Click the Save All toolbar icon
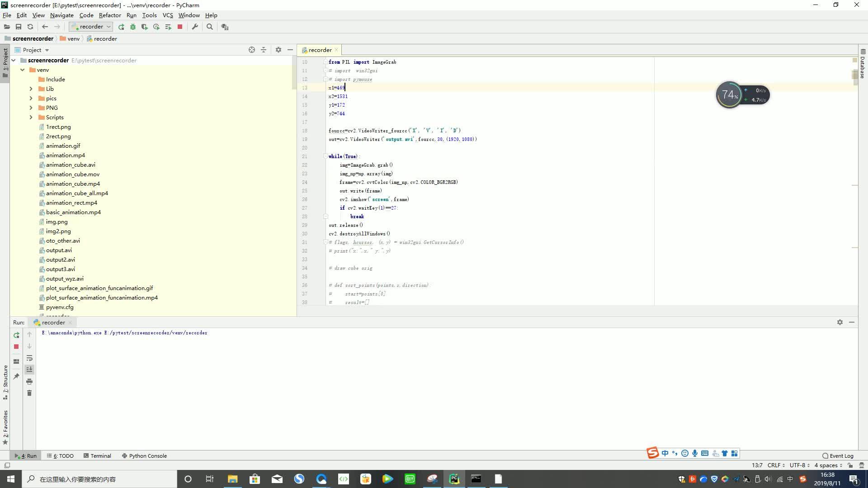Viewport: 868px width, 488px height. click(19, 27)
